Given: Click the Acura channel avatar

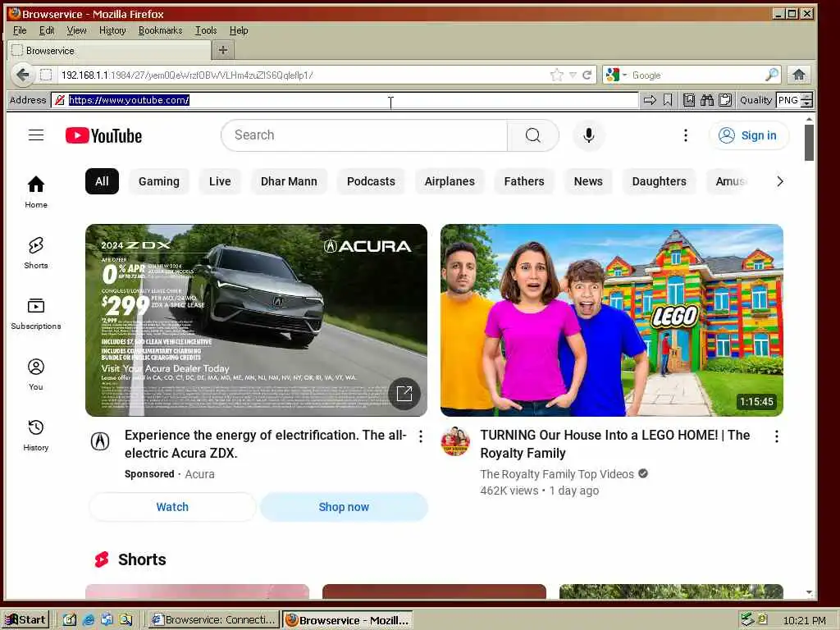Looking at the screenshot, I should pos(100,441).
